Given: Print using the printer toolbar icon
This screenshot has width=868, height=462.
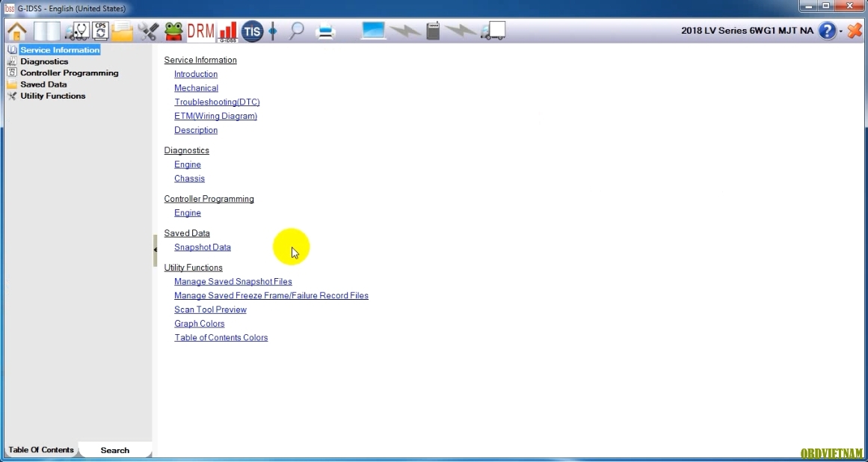Looking at the screenshot, I should pos(325,31).
